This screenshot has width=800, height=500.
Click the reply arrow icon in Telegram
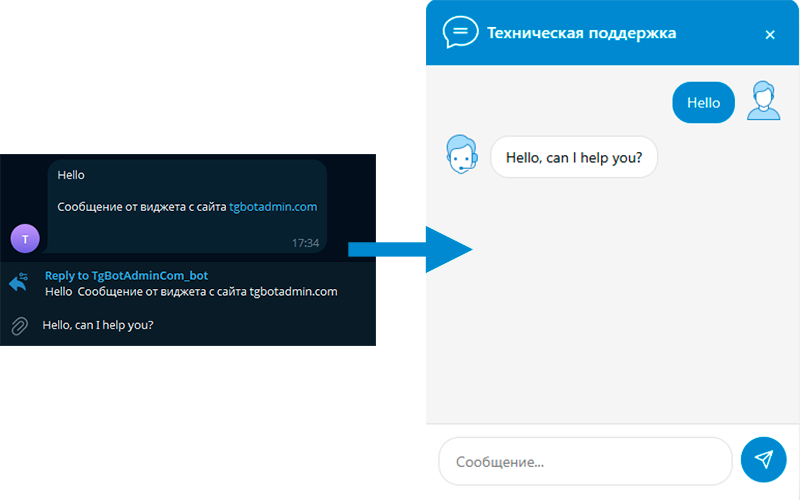coord(19,283)
